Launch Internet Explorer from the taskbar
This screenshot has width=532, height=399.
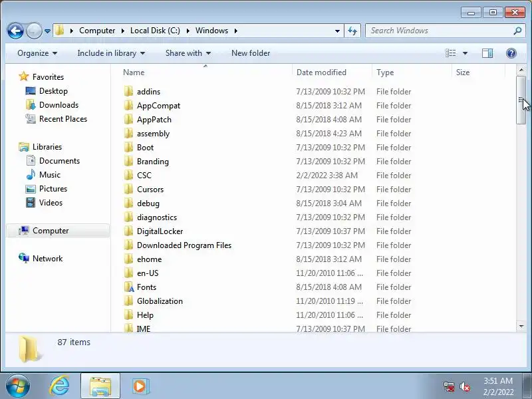coord(59,386)
